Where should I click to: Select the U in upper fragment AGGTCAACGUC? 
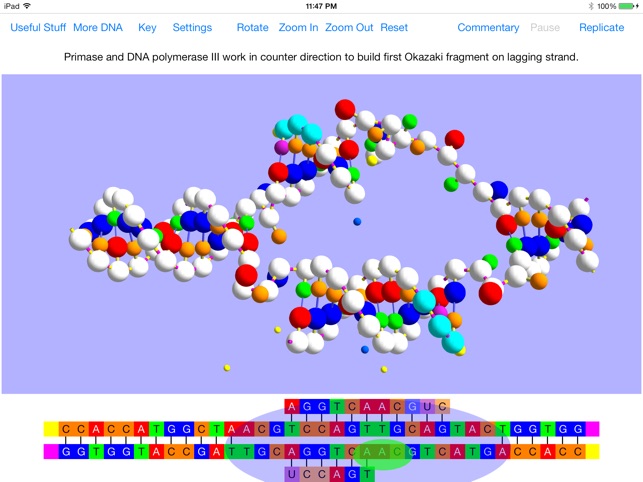tap(427, 406)
